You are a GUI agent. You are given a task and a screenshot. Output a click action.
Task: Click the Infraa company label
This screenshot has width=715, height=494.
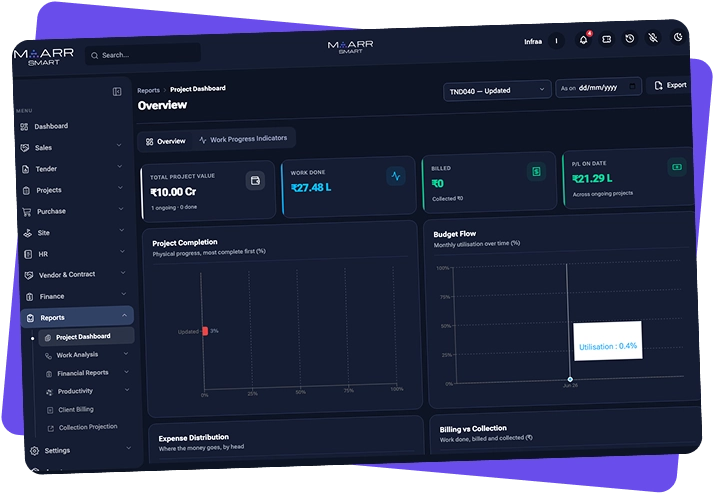[533, 42]
